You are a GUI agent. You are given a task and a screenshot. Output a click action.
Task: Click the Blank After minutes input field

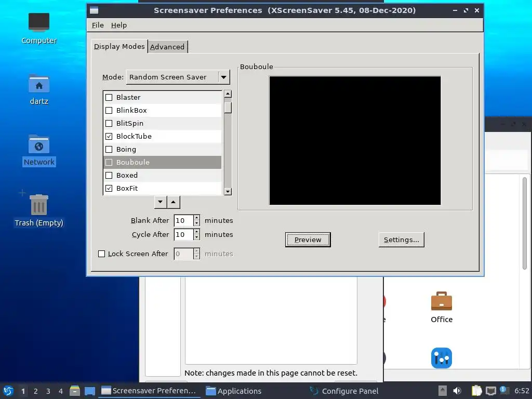[x=183, y=220]
